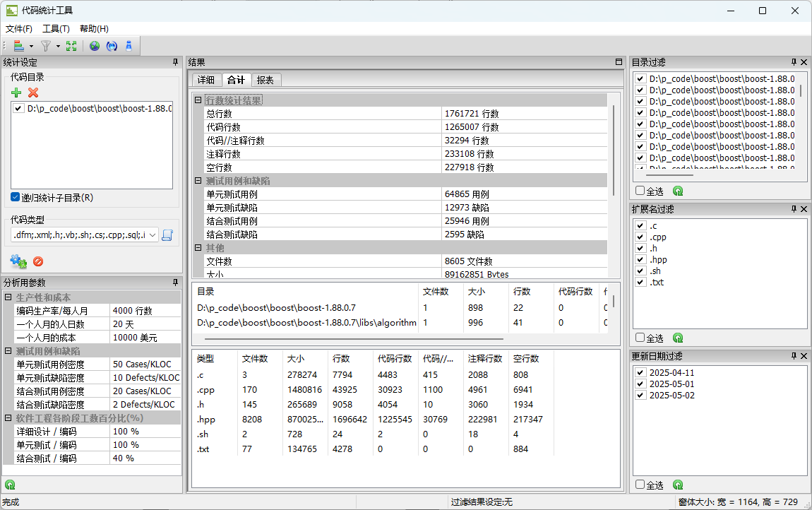Screen dimensions: 812x510
Task: Open the funnel filter dropdown arrow
Action: 58,47
